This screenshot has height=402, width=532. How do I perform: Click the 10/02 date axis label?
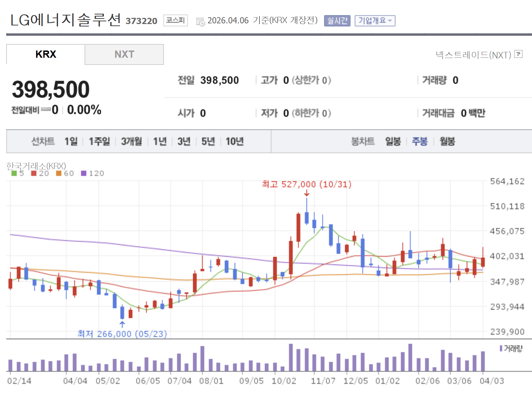284,381
